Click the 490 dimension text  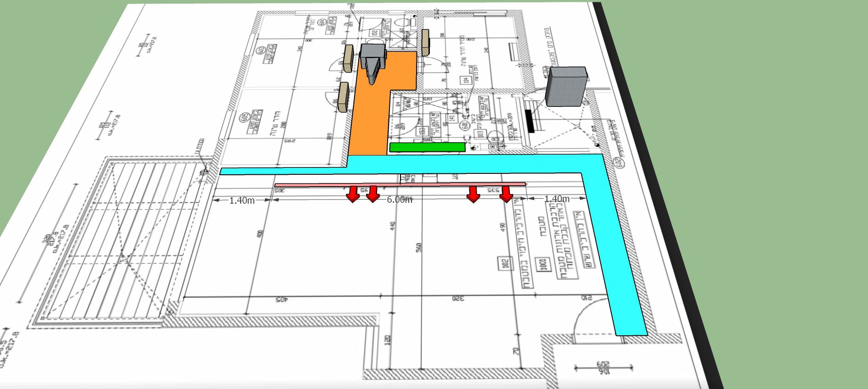pos(502,228)
